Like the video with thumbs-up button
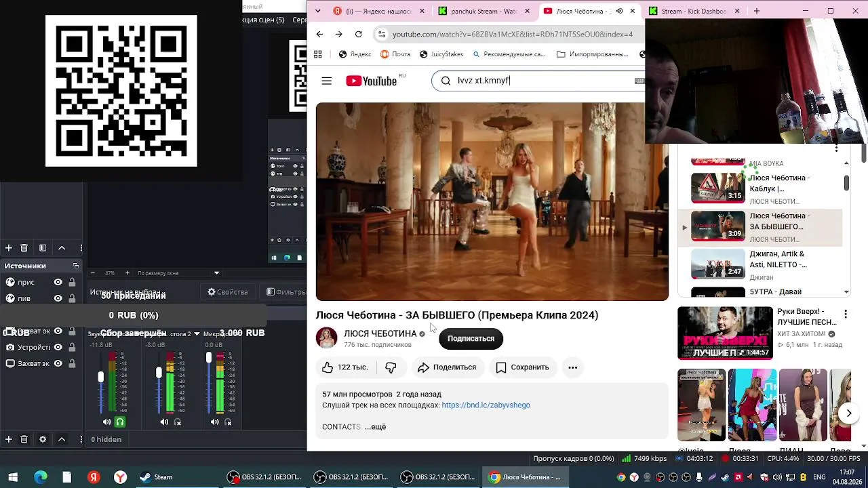This screenshot has height=488, width=868. (345, 367)
